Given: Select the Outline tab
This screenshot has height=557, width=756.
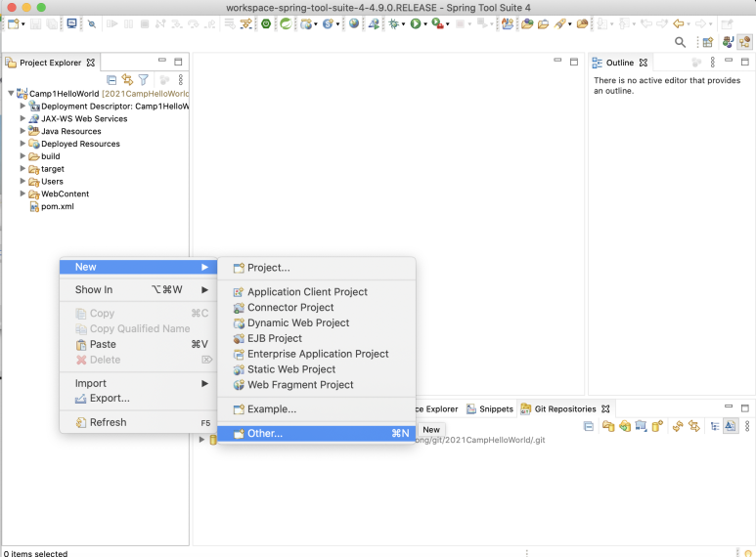Looking at the screenshot, I should click(x=619, y=63).
